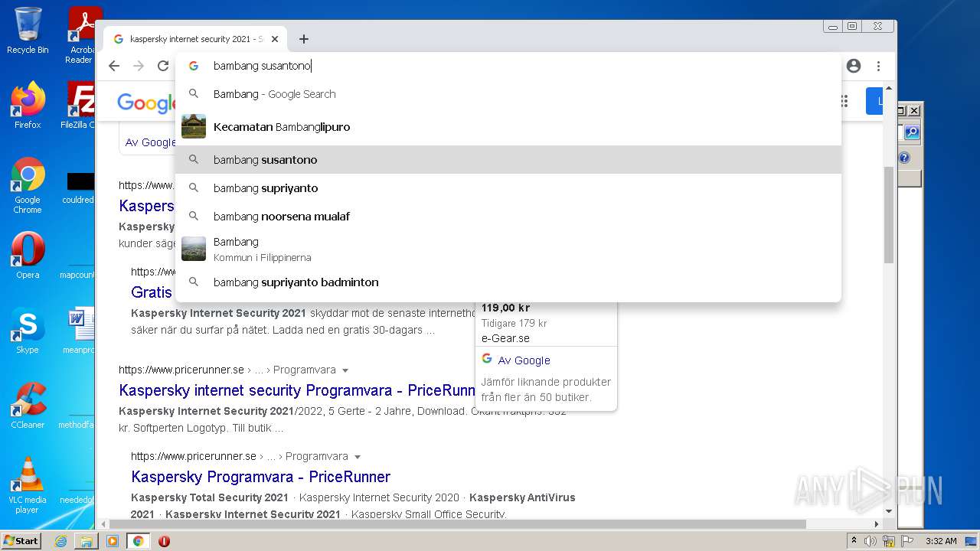Click the red Opera icon on the taskbar

coord(164,541)
